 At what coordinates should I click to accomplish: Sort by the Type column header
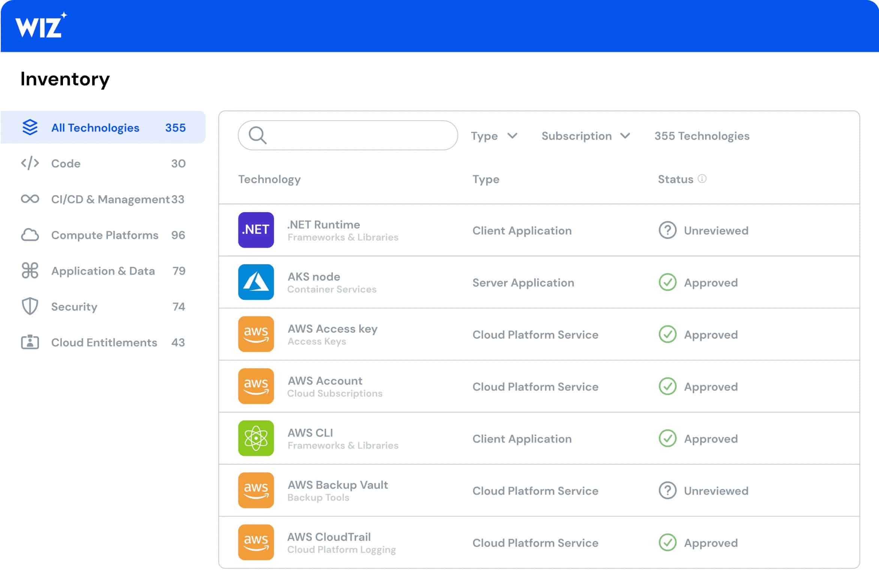click(x=486, y=180)
